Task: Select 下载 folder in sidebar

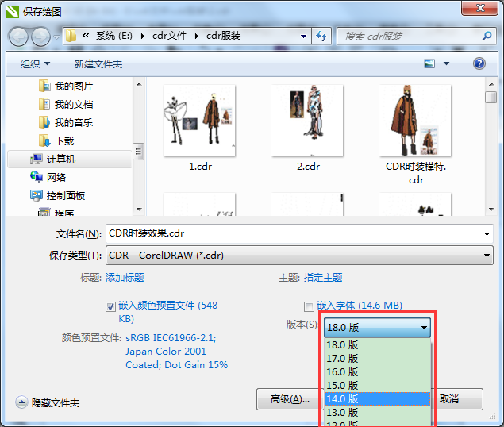Action: point(56,140)
